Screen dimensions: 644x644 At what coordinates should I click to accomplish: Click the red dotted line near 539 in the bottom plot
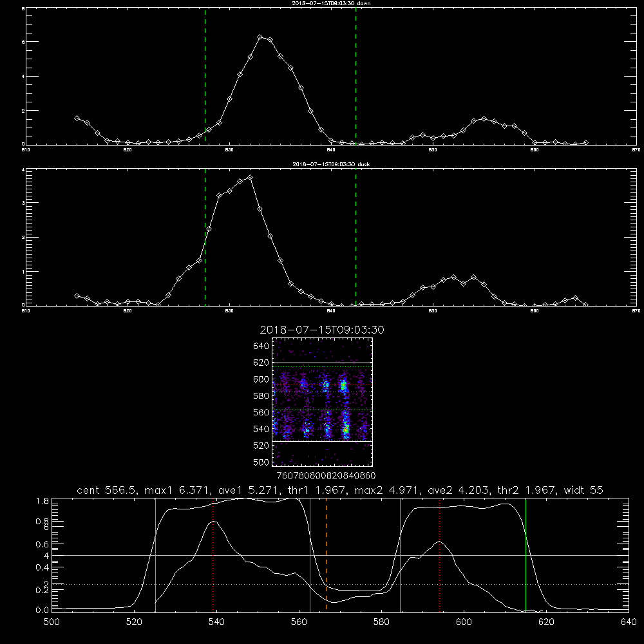point(213,554)
